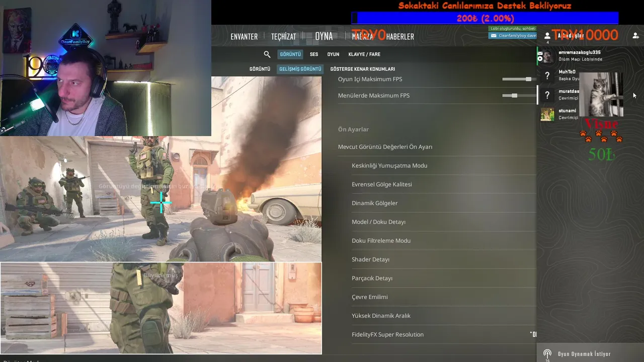This screenshot has width=644, height=362.
Task: Click Shader Detayı setting
Action: pos(444,259)
